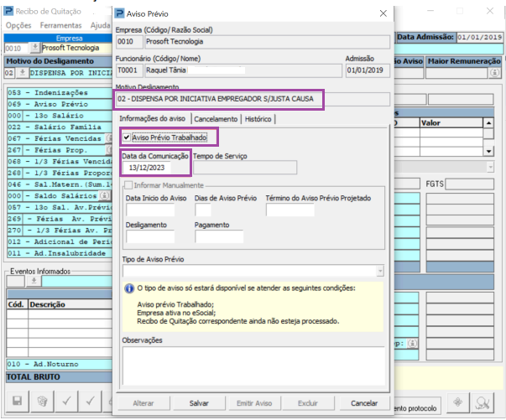
Task: Click Cancelar in the Aviso Prévio dialog
Action: 364,403
